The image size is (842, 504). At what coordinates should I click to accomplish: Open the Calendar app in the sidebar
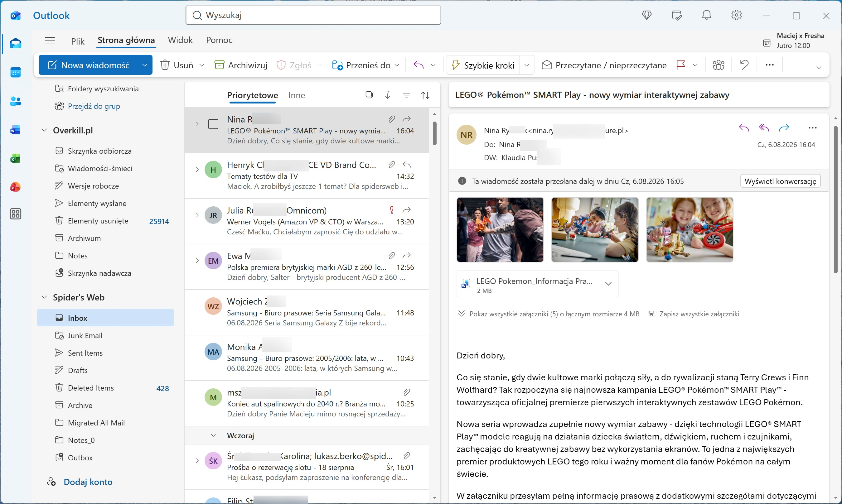(x=15, y=72)
